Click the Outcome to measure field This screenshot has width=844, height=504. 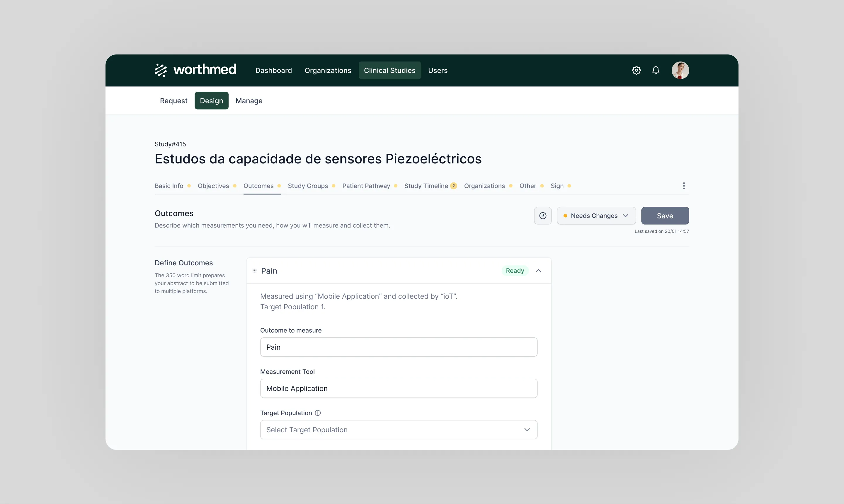pyautogui.click(x=399, y=347)
